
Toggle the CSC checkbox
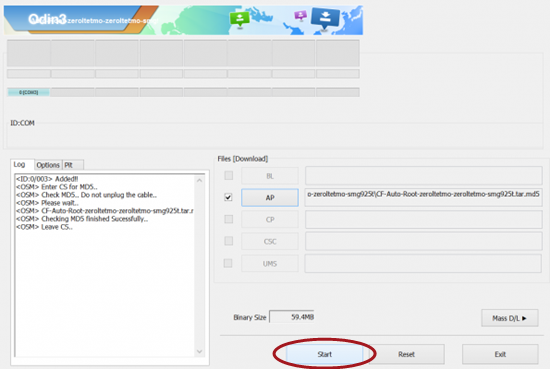pos(228,241)
